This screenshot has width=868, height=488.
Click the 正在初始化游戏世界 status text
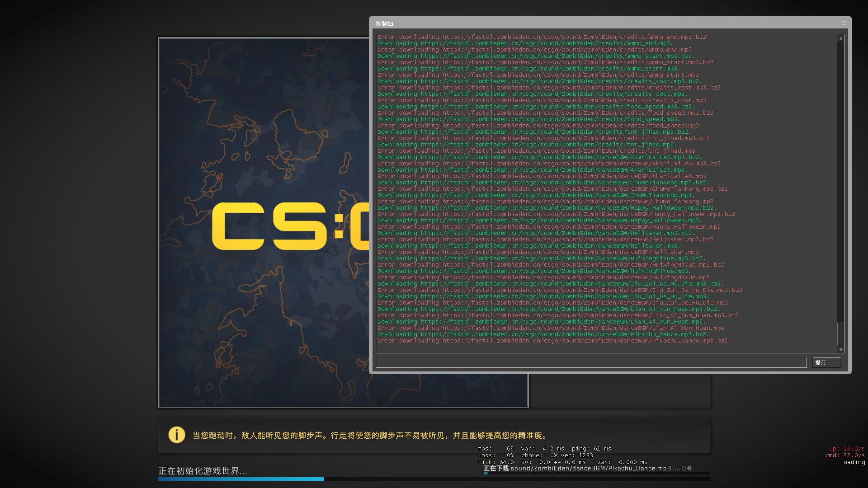pyautogui.click(x=203, y=471)
